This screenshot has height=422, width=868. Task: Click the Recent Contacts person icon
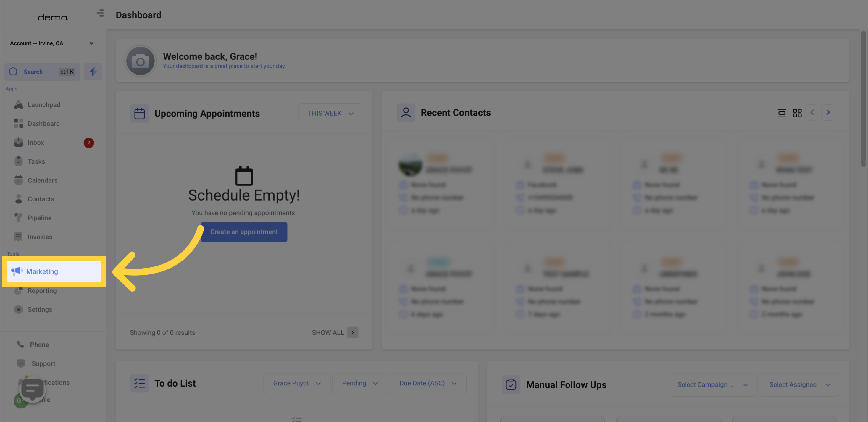(406, 112)
